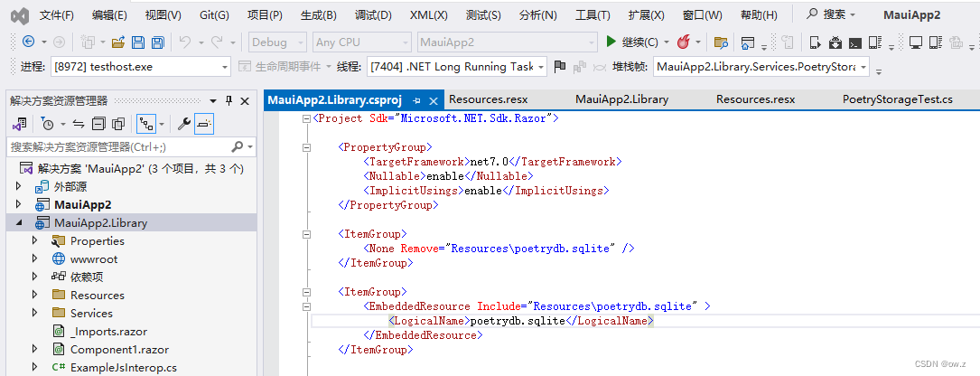This screenshot has width=980, height=376.
Task: Open Properties with the wrench icon
Action: (183, 123)
